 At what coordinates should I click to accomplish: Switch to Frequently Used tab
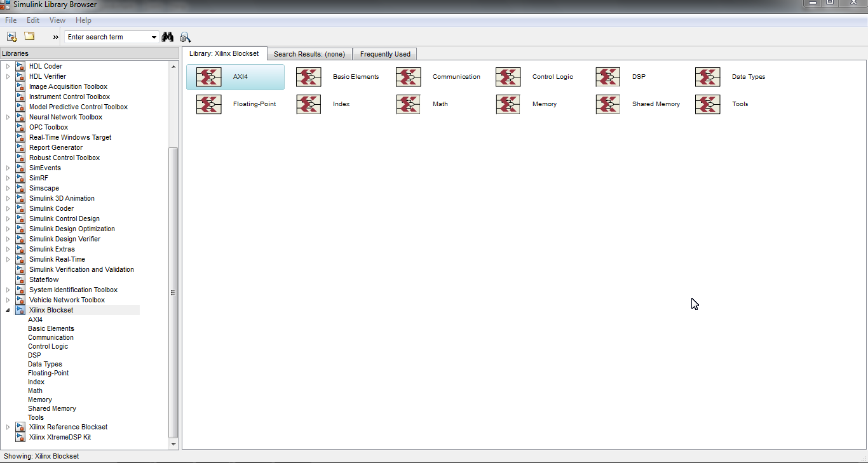tap(385, 54)
